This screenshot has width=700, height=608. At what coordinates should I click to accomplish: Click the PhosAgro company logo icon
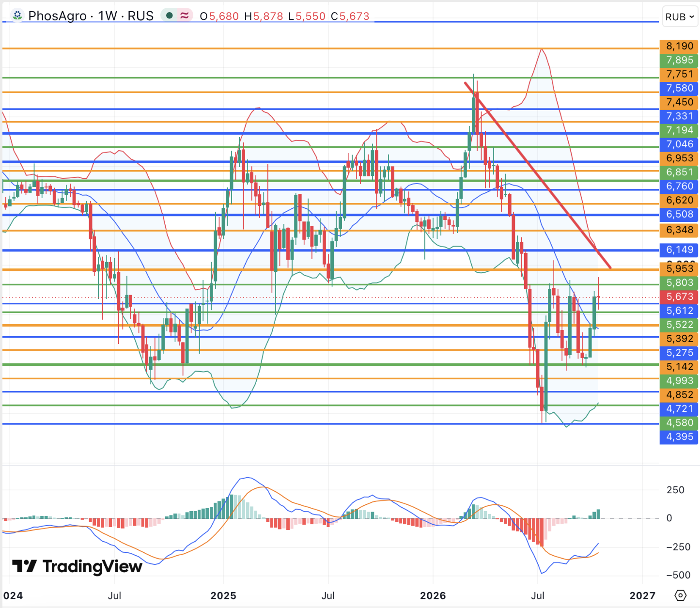17,16
